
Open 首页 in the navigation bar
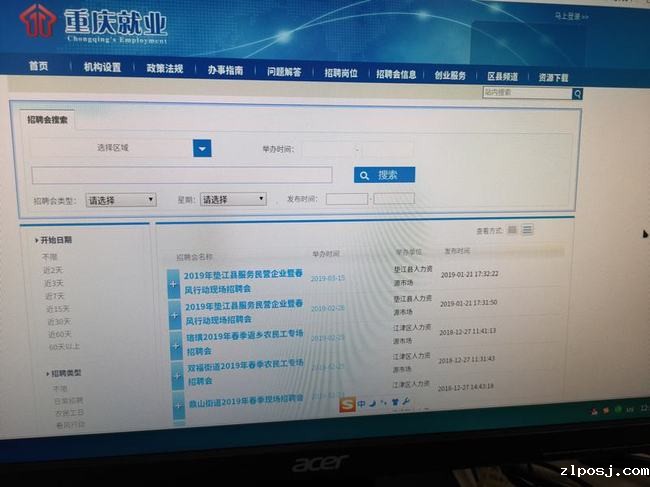(38, 68)
